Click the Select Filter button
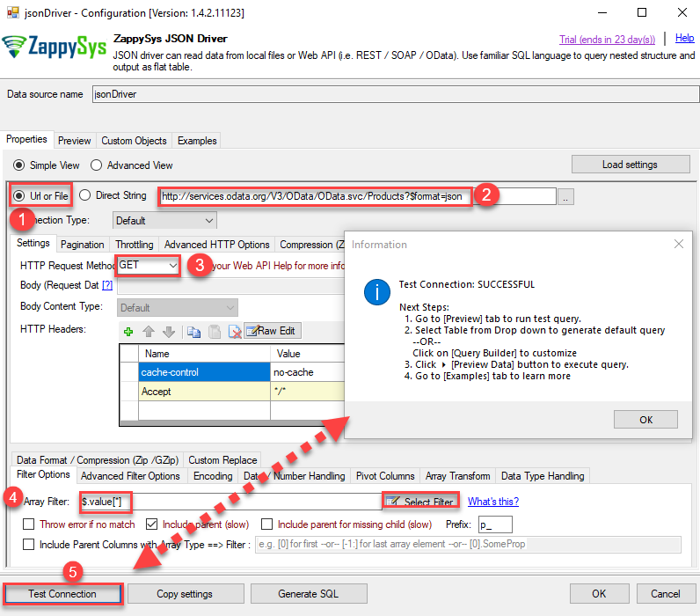700x616 pixels. coord(420,502)
